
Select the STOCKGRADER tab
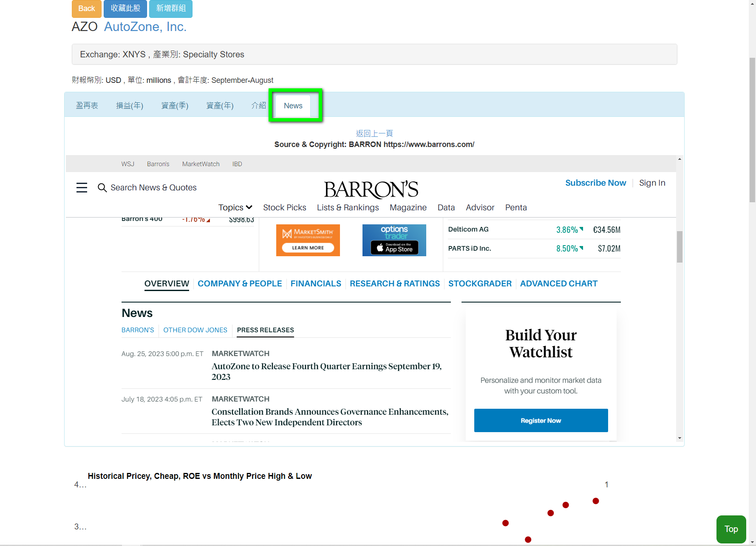coord(480,283)
